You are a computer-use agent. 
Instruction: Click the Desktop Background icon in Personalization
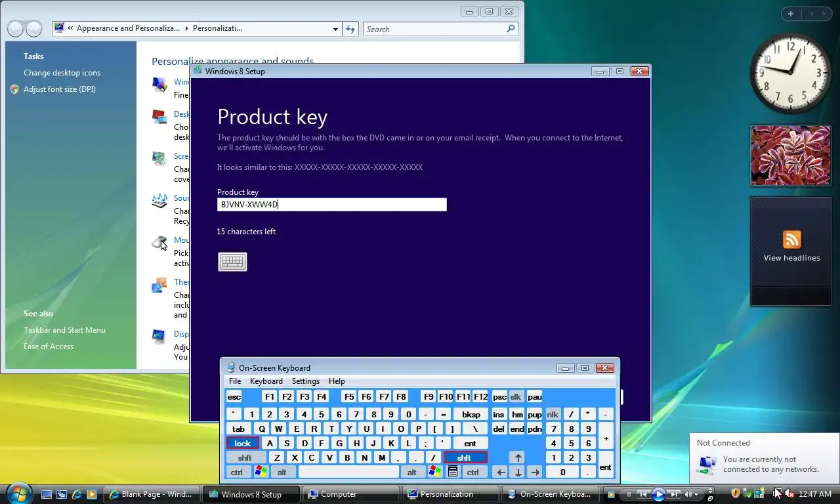point(159,117)
